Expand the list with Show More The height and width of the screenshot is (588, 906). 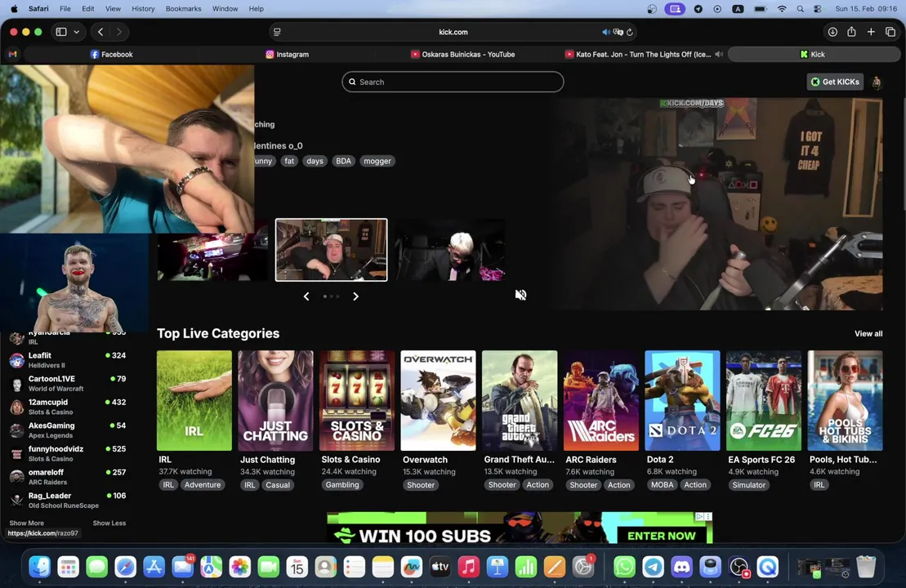27,523
